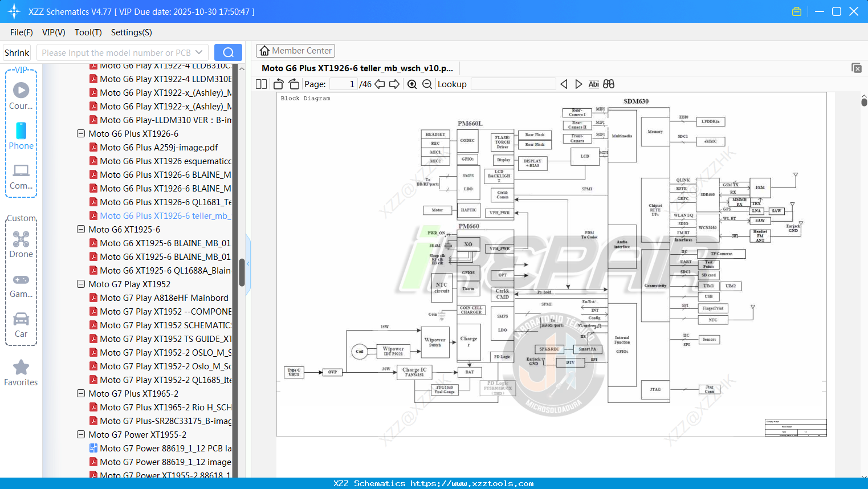Select the highlighted Moto G6 Plus XT1926-6 teller_mb file
Viewport: 868px width, 489px height.
tap(165, 216)
